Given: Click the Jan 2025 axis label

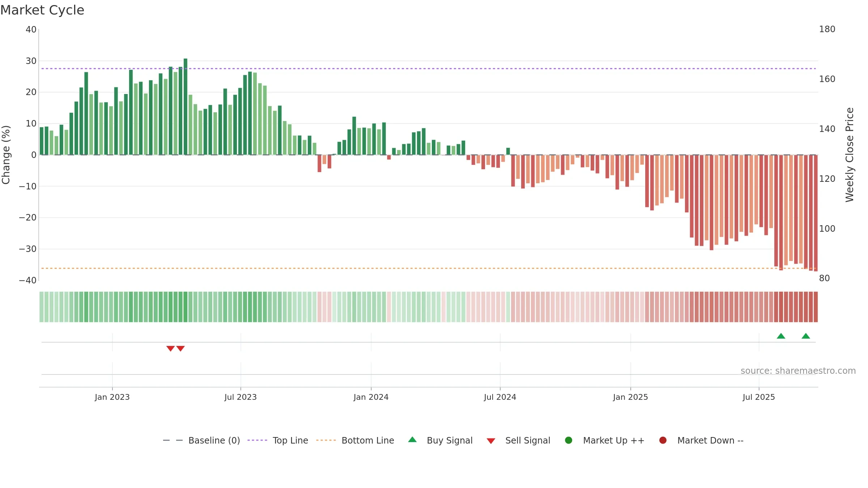Looking at the screenshot, I should tap(630, 397).
